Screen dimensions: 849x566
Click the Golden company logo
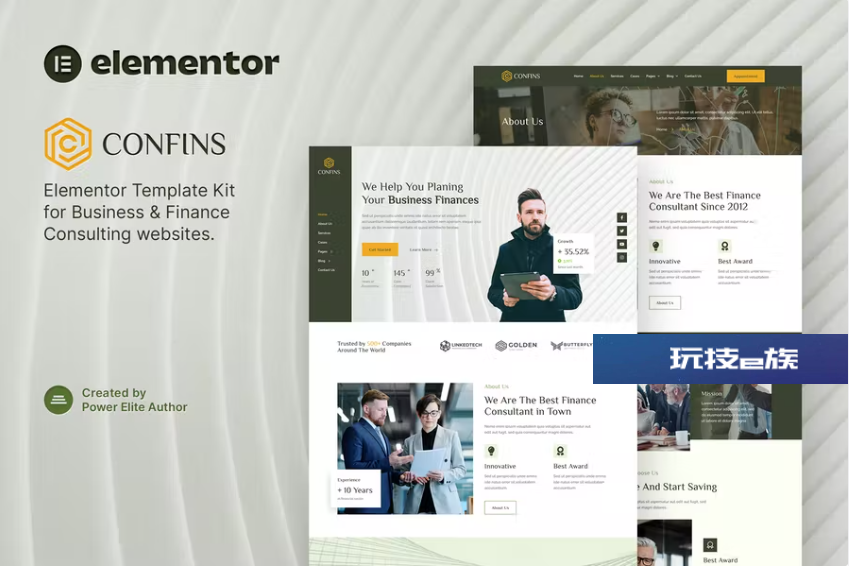click(x=516, y=346)
